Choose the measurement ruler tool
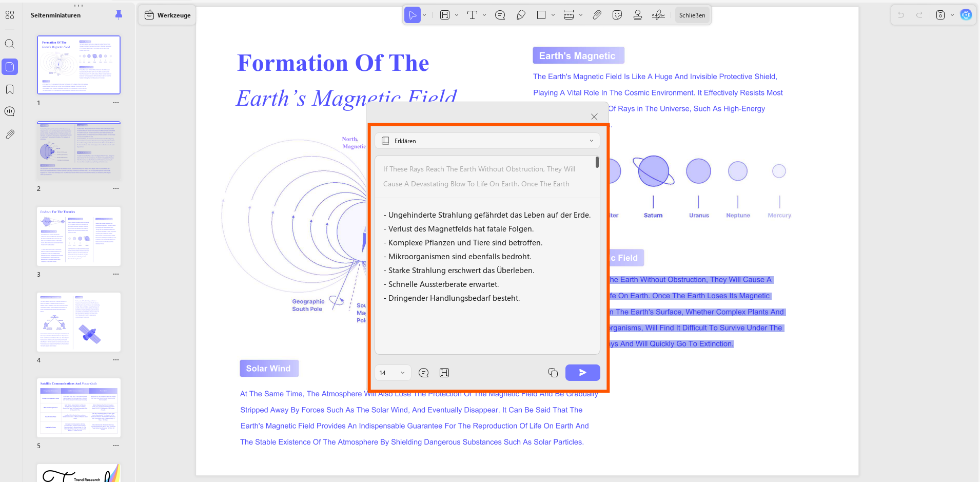980x482 pixels. pos(569,15)
